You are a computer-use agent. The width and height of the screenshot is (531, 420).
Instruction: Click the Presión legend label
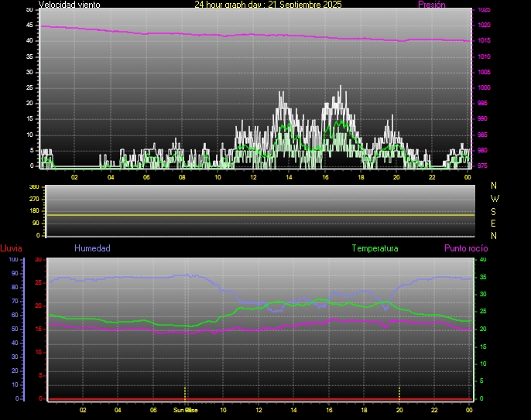click(x=431, y=5)
